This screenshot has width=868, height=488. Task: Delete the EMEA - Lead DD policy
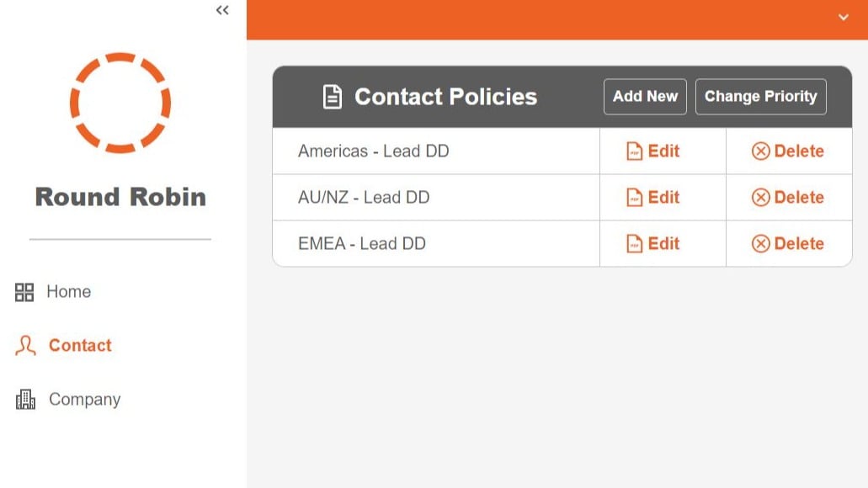tap(790, 243)
